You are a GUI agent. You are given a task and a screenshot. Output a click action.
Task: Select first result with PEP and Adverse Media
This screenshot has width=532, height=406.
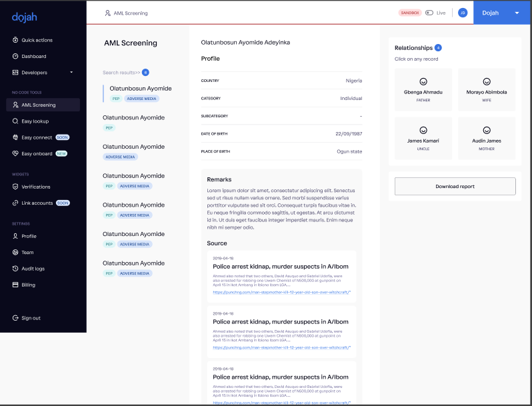click(x=141, y=93)
